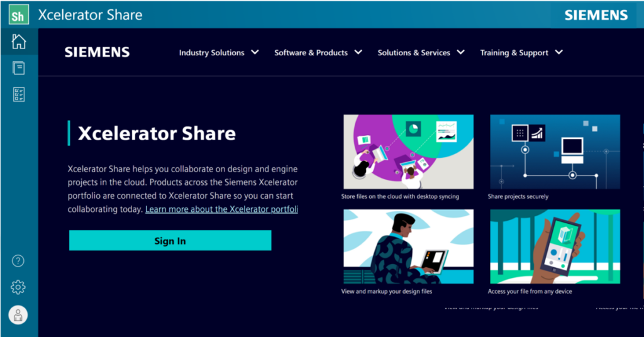Viewport: 644px width, 337px height.
Task: Expand chevron next to Solutions & Services
Action: click(461, 52)
